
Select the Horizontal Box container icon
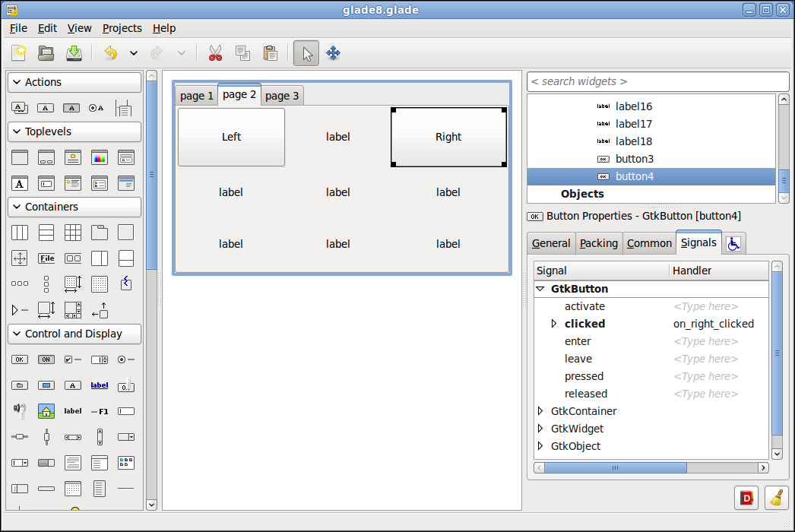[x=20, y=233]
